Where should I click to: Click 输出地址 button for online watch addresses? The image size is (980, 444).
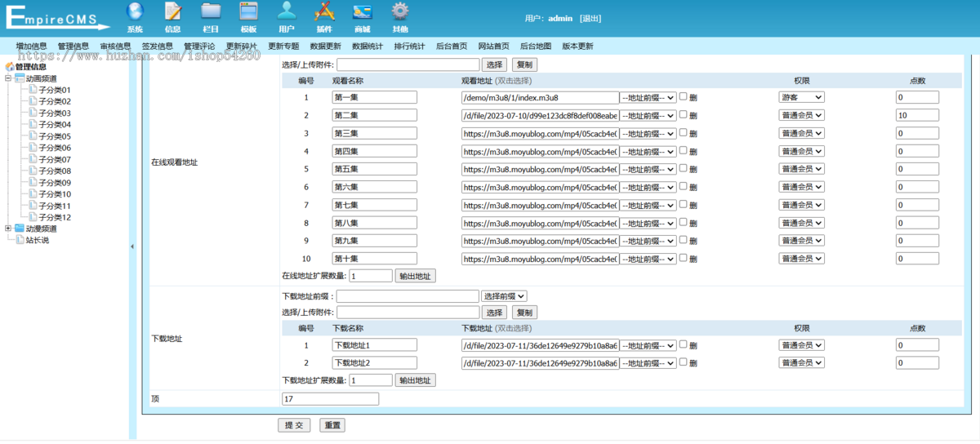(x=416, y=276)
